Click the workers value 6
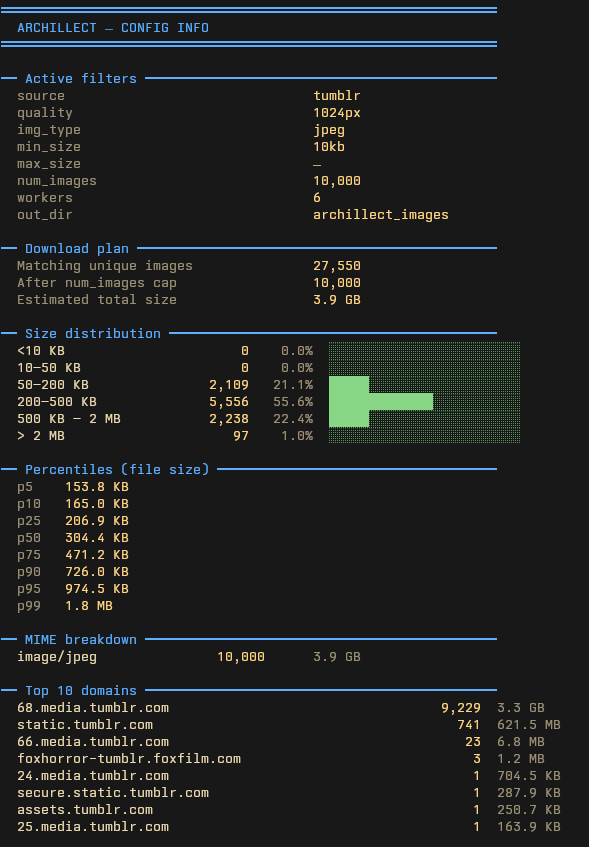Viewport: 589px width, 847px height. (317, 198)
